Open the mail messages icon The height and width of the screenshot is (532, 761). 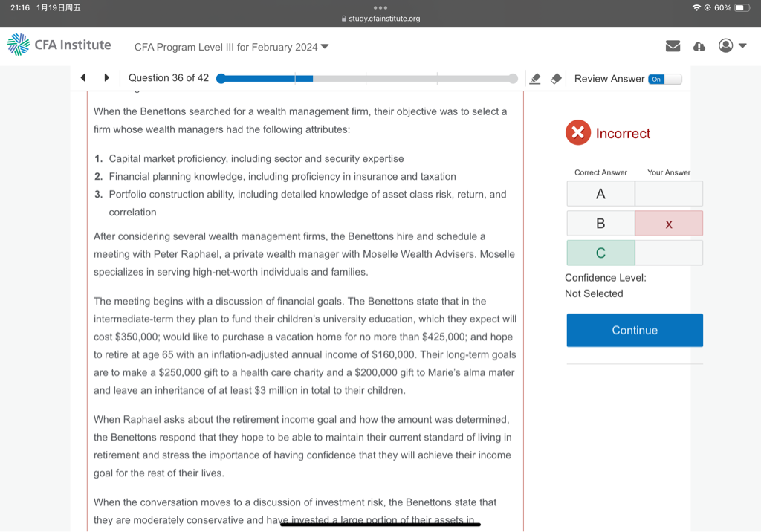click(673, 46)
